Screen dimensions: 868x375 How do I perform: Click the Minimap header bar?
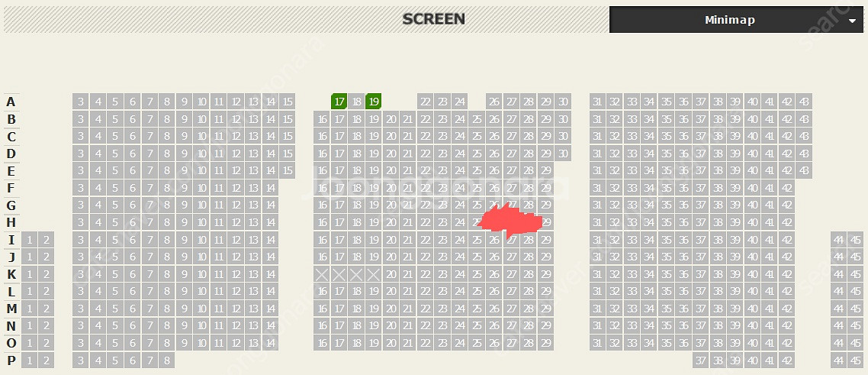(736, 20)
